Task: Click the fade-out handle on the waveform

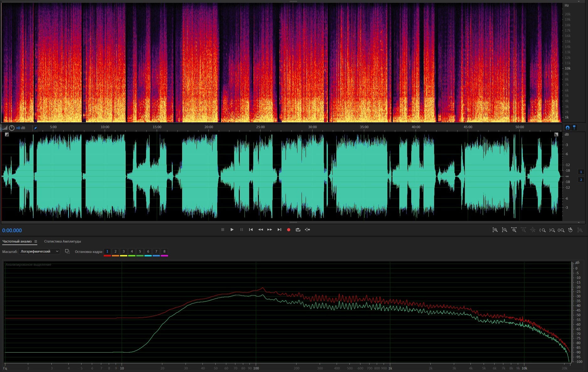Action: tap(556, 134)
